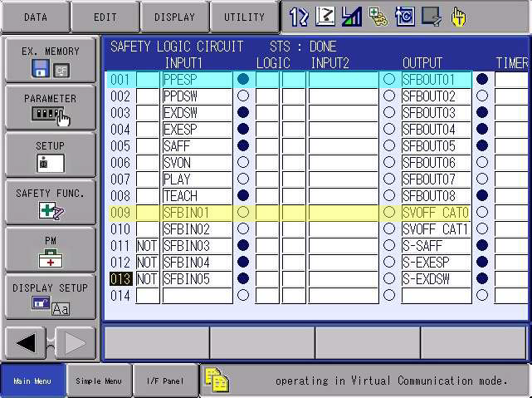Open the EX. MEMORY menu icon

click(51, 61)
